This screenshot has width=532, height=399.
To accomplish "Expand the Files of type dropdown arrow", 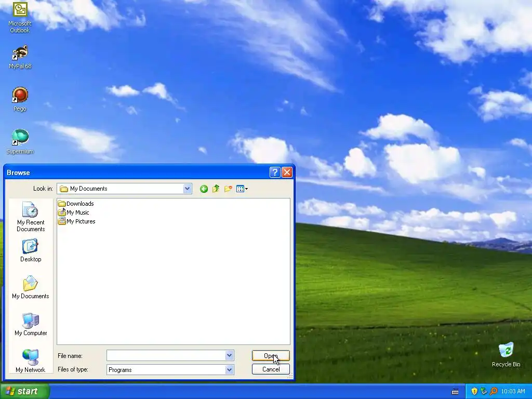I will point(229,370).
